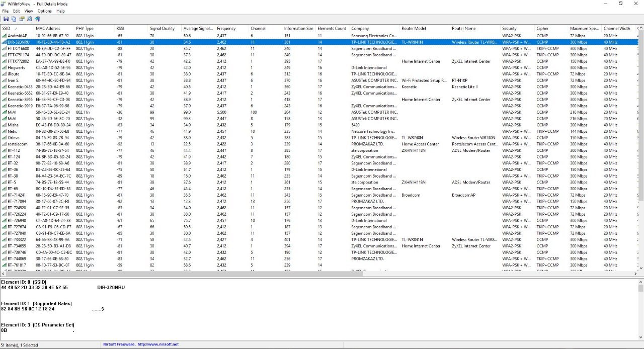This screenshot has height=349, width=644.
Task: Click the Find magnifier toolbar icon
Action: [29, 19]
